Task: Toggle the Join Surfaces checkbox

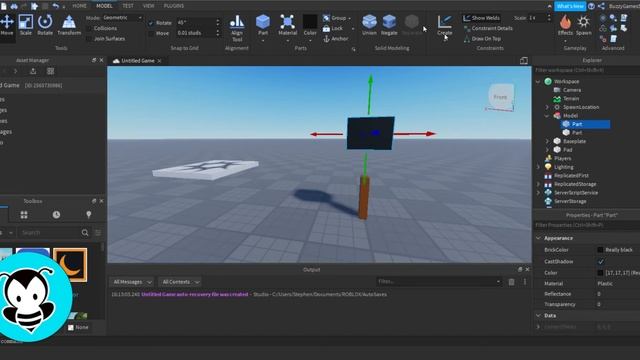Action: pyautogui.click(x=89, y=39)
